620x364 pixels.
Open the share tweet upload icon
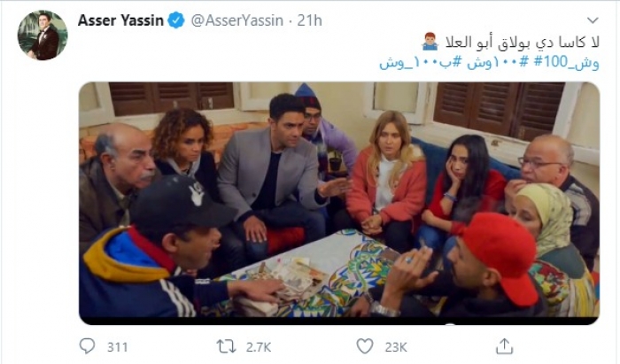tap(504, 346)
